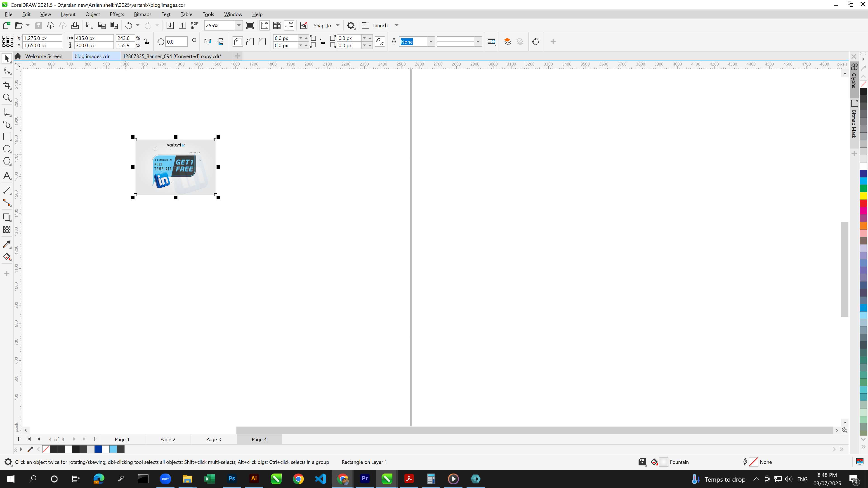Expand top-left corner radius dropdown
This screenshot has width=868, height=488.
pyautogui.click(x=301, y=38)
